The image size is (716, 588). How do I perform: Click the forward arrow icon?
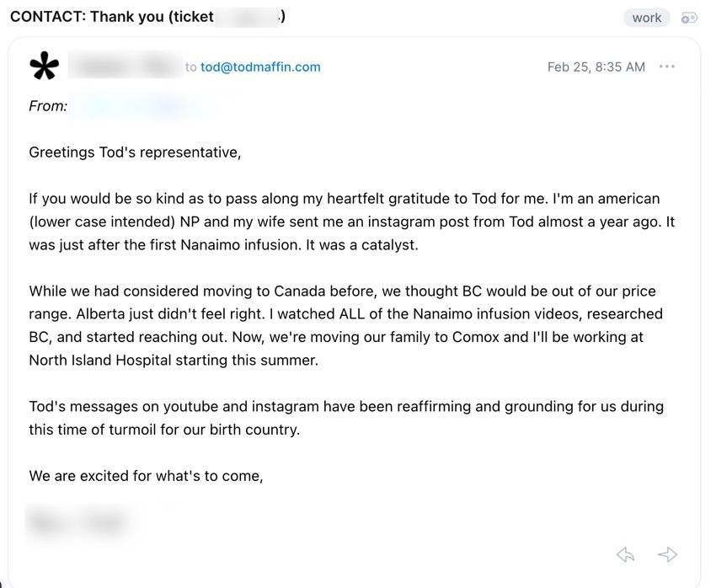[667, 553]
